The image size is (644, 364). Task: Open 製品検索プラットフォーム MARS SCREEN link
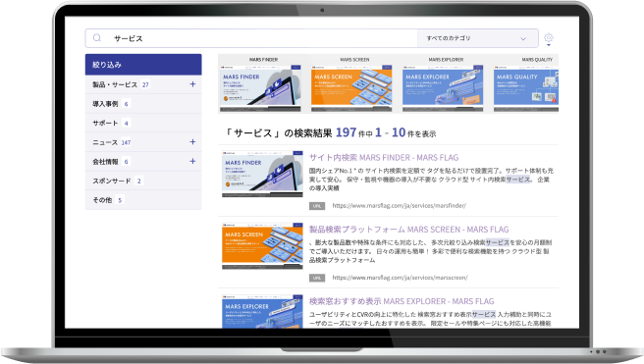(x=408, y=230)
